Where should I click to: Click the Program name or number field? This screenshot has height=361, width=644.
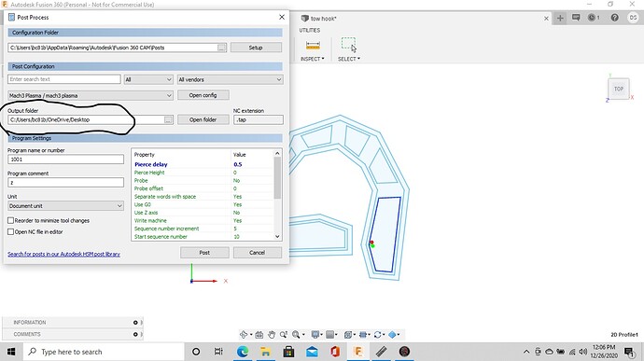[x=65, y=160]
